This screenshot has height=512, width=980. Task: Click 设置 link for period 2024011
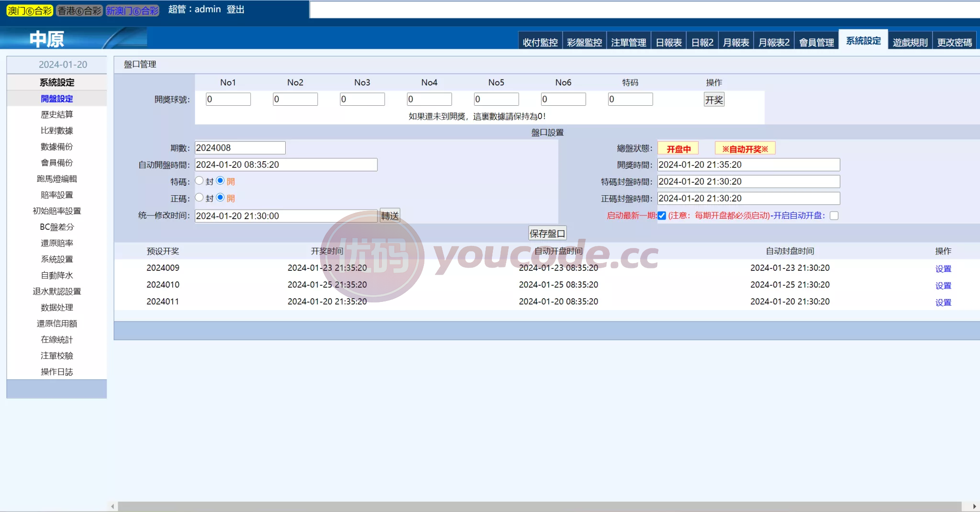(943, 302)
